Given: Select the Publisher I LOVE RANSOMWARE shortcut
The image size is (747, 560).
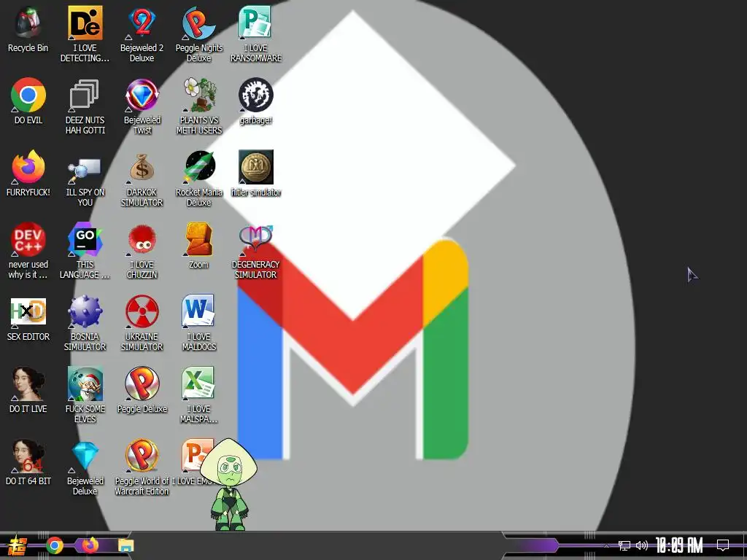Looking at the screenshot, I should [x=255, y=23].
